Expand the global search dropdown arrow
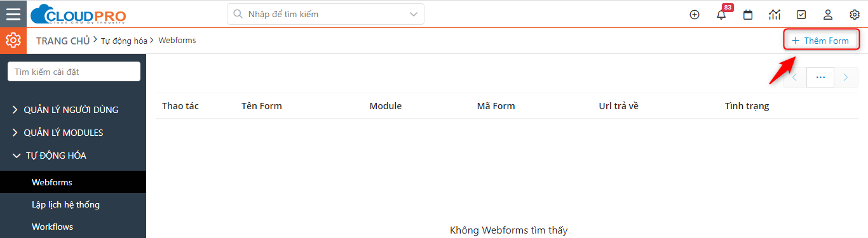 [x=414, y=14]
